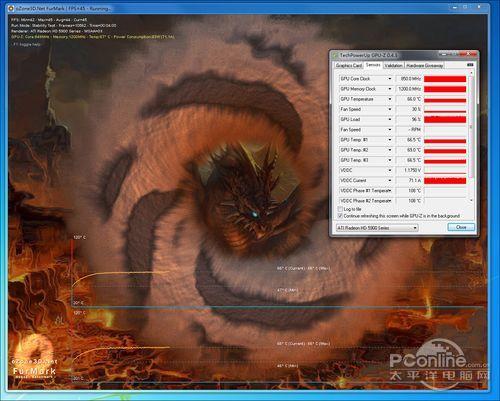Enable the Log to file checkbox
The image size is (500, 401).
pyautogui.click(x=340, y=209)
